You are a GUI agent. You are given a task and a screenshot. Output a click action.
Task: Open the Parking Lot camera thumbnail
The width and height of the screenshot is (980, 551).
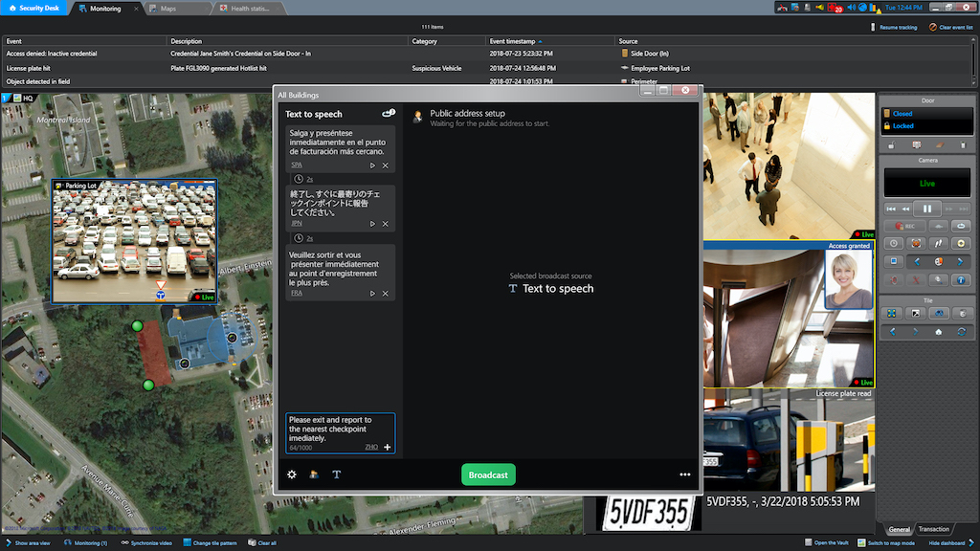click(132, 239)
